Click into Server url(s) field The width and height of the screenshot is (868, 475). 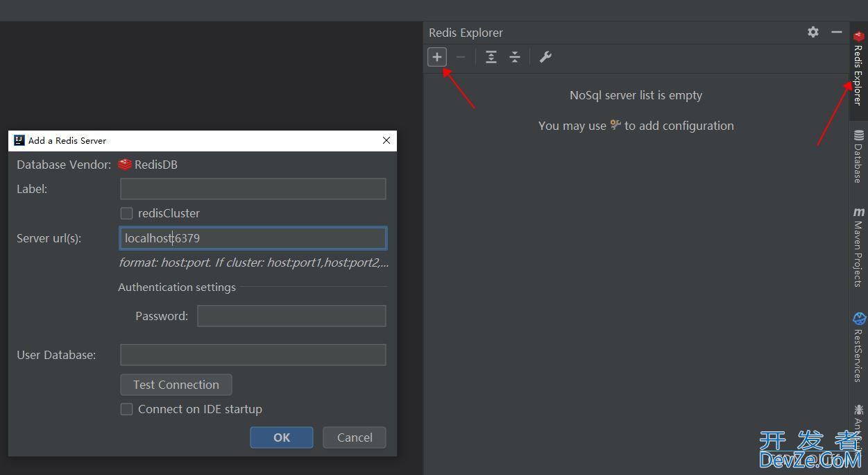click(253, 238)
